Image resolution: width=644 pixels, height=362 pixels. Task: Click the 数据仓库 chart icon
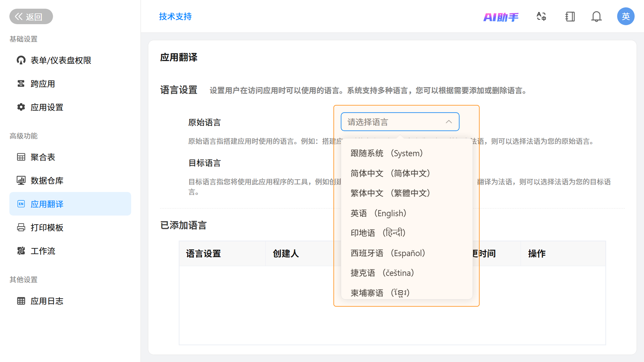point(21,180)
